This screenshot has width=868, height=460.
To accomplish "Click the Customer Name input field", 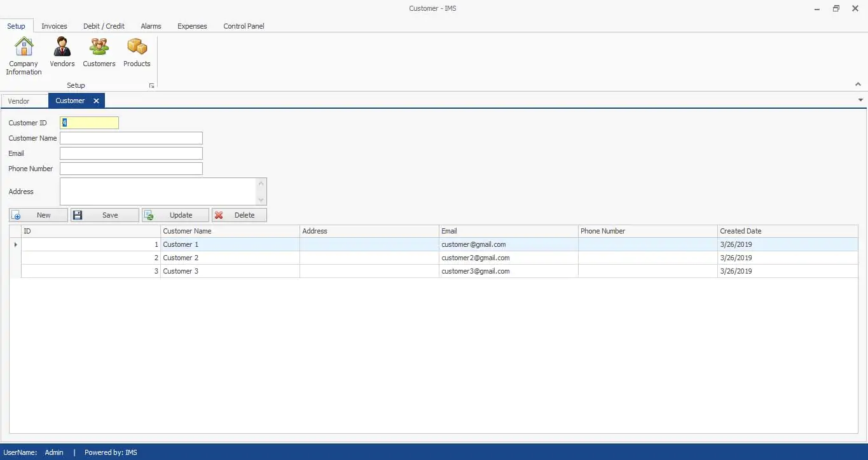I will coord(131,138).
